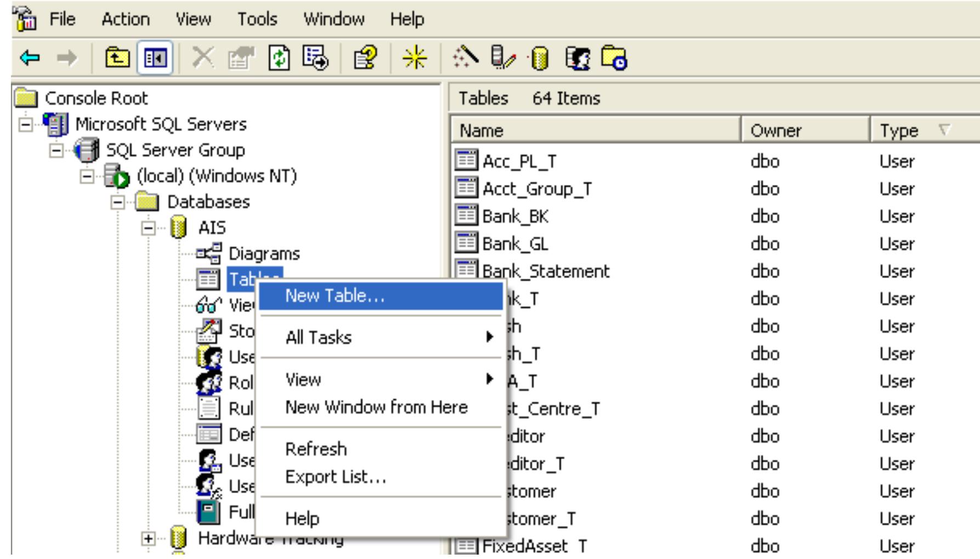Screen dimensions: 980x559
Task: Collapse the Microsoft SQL Servers node
Action: tap(25, 125)
